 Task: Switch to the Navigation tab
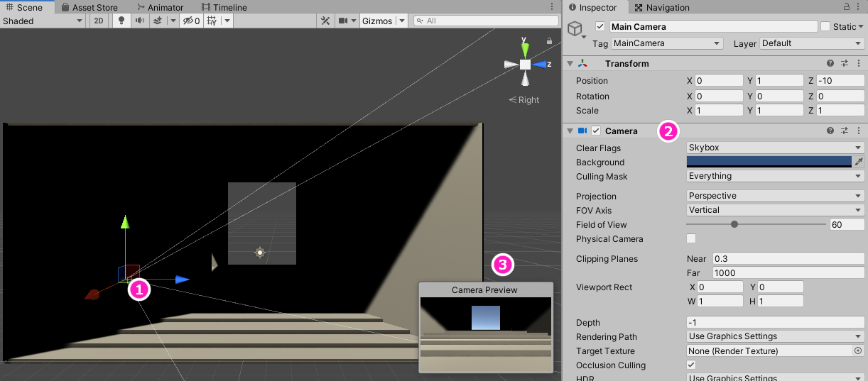point(661,8)
